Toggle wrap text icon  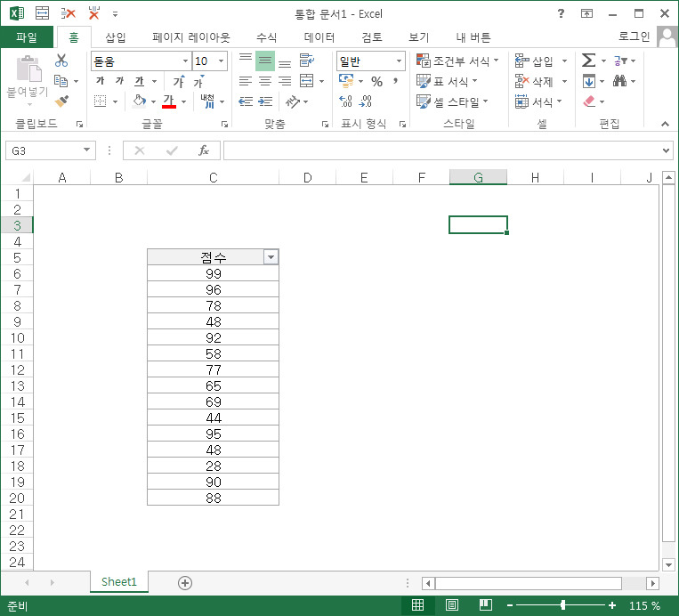[x=307, y=61]
